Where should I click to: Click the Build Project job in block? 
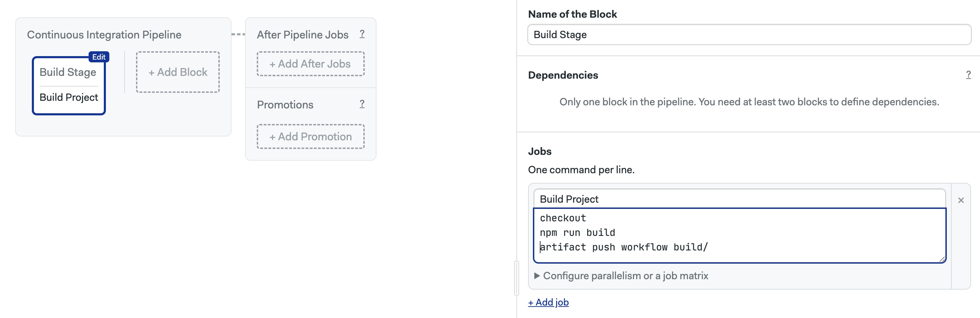coord(69,97)
